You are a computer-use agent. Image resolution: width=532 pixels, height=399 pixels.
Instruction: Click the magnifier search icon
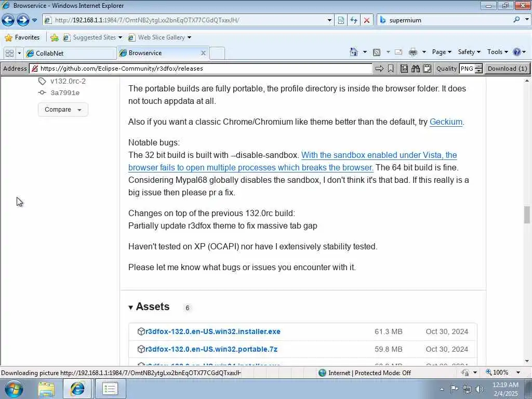(516, 20)
